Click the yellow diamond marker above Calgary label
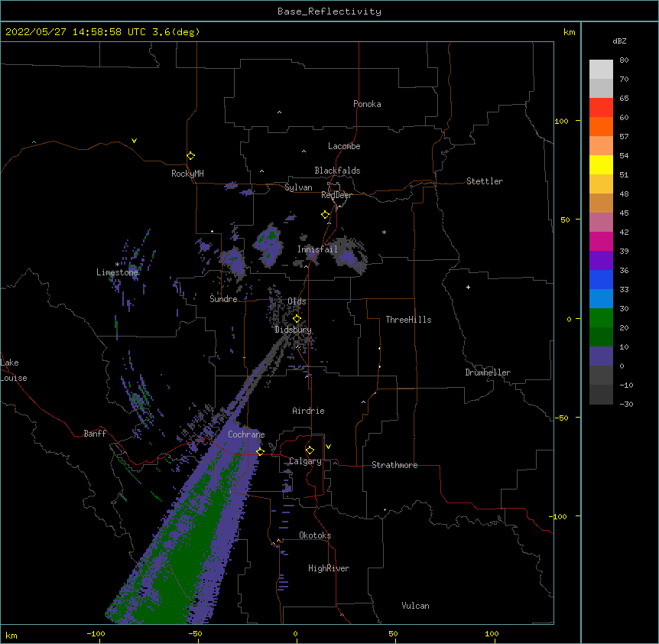This screenshot has height=644, width=659. point(310,450)
